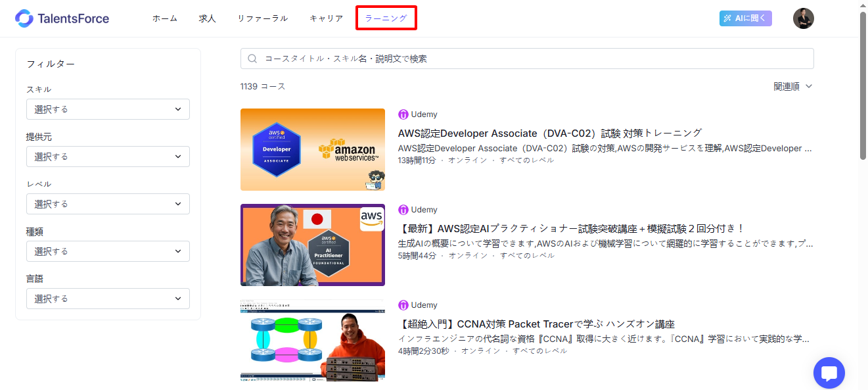
Task: Click the TalentsForce logo
Action: pyautogui.click(x=62, y=18)
